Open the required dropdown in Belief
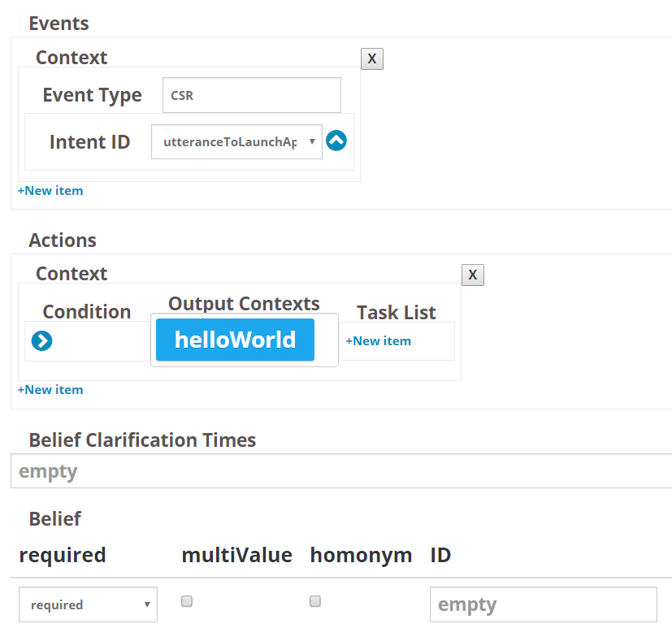The width and height of the screenshot is (672, 641). click(88, 604)
